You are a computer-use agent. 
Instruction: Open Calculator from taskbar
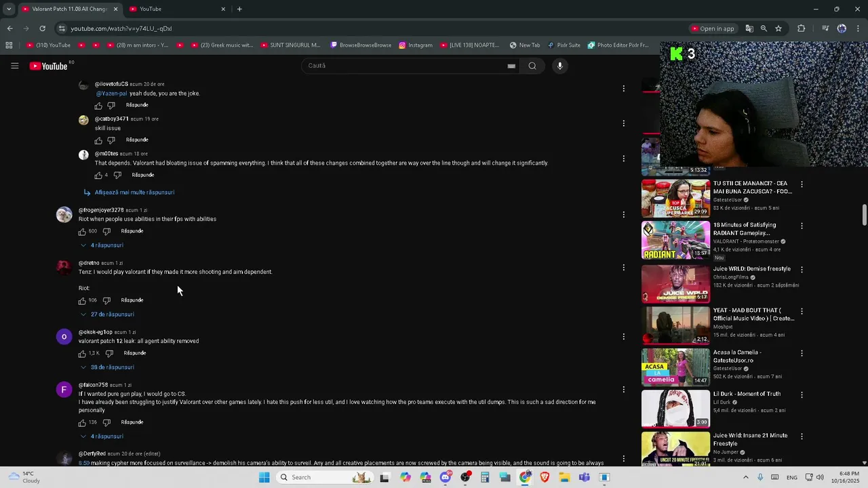coord(485,477)
